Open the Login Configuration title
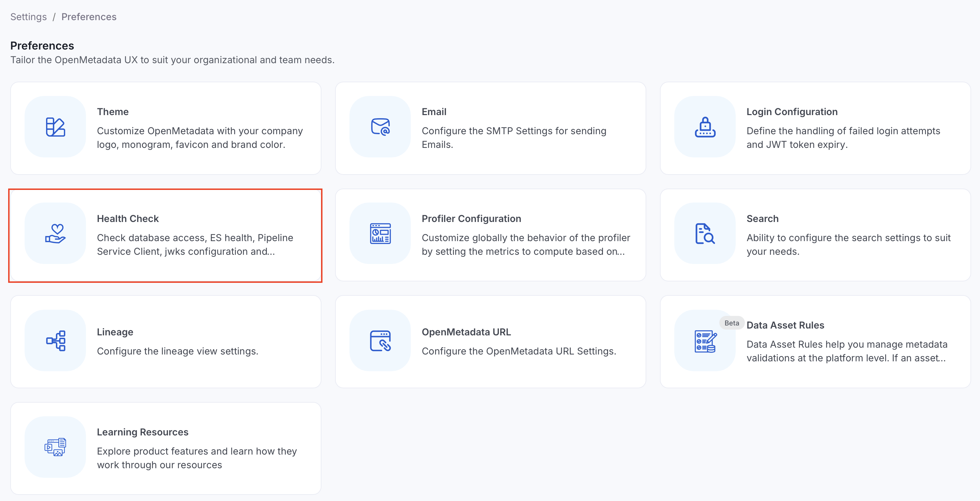 [792, 112]
